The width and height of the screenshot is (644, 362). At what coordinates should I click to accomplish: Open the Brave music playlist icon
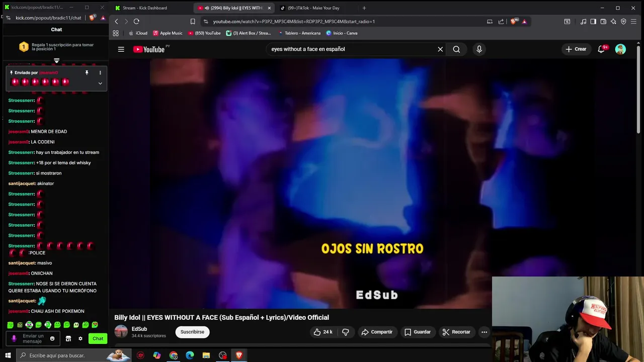pos(583,22)
